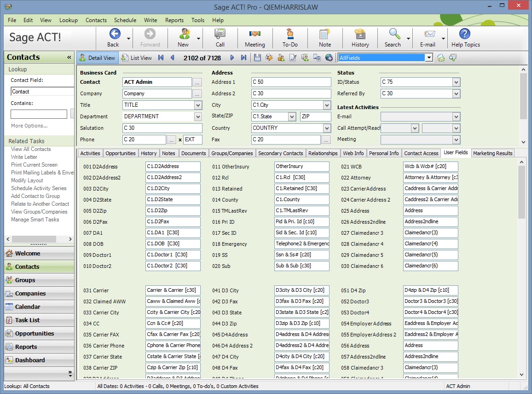Switch to the Marketing Results tab
Viewport: 532px width, 394px height.
(x=492, y=153)
